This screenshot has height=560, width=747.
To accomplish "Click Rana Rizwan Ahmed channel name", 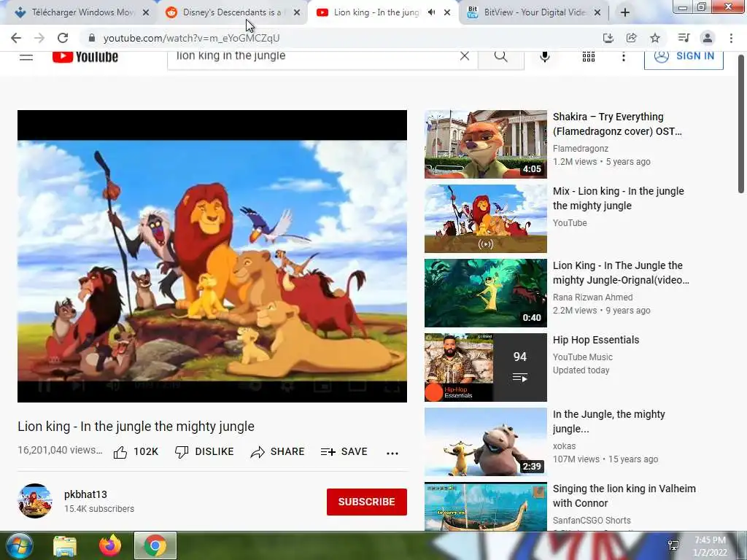I will point(592,297).
